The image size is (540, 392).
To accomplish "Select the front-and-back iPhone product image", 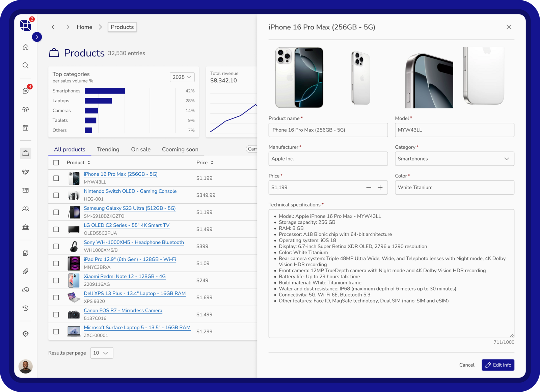I will point(299,78).
